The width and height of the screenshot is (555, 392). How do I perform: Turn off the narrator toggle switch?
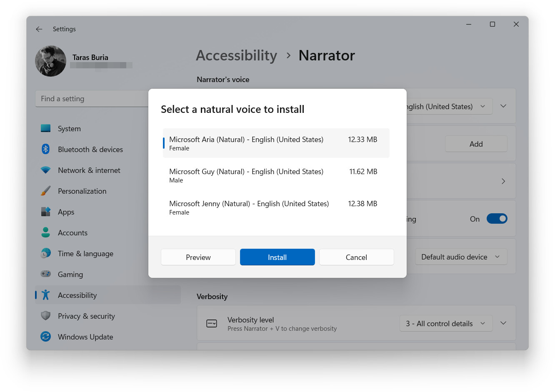497,218
